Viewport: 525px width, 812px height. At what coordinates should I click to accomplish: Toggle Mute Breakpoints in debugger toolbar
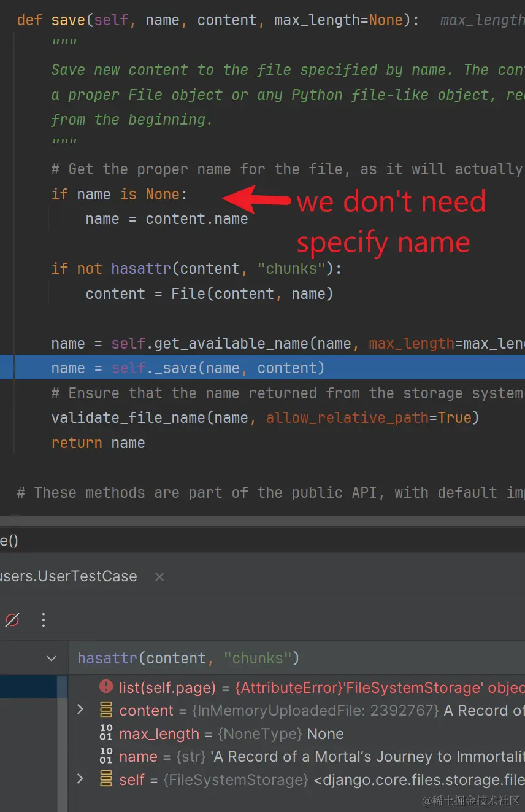(12, 620)
